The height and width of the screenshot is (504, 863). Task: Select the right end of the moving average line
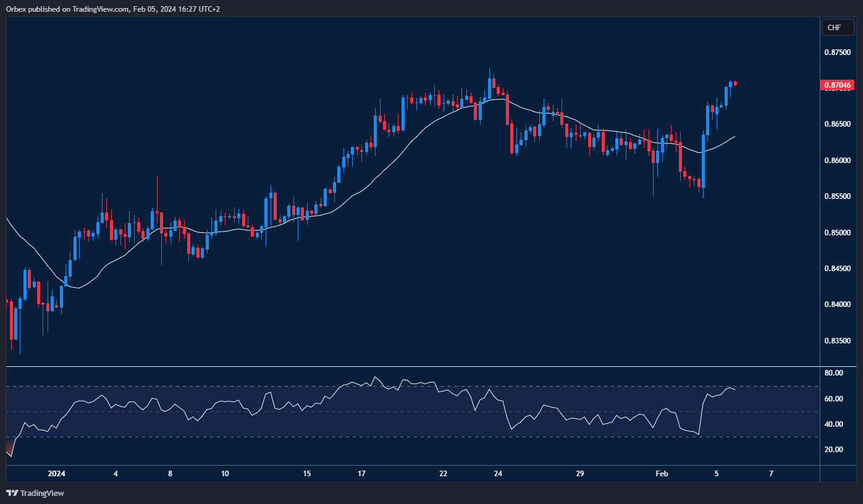[735, 136]
